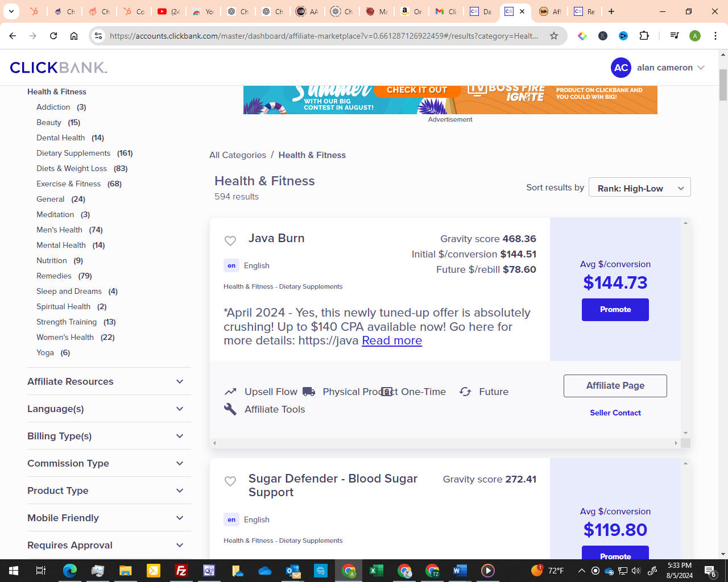Screen dimensions: 728x582
Task: Open the summer contest advertisement banner
Action: coord(450,100)
